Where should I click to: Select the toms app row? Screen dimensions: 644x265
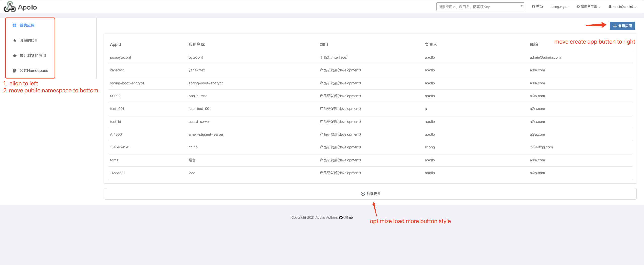click(x=370, y=160)
